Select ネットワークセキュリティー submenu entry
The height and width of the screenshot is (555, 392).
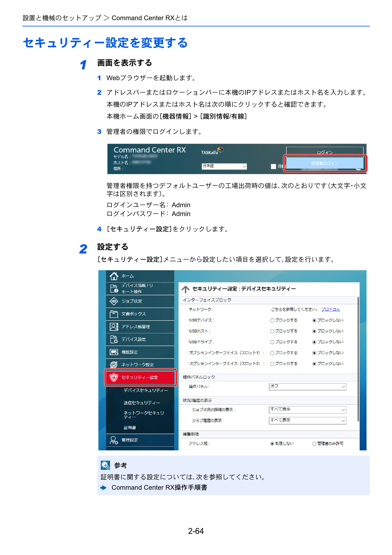144,415
